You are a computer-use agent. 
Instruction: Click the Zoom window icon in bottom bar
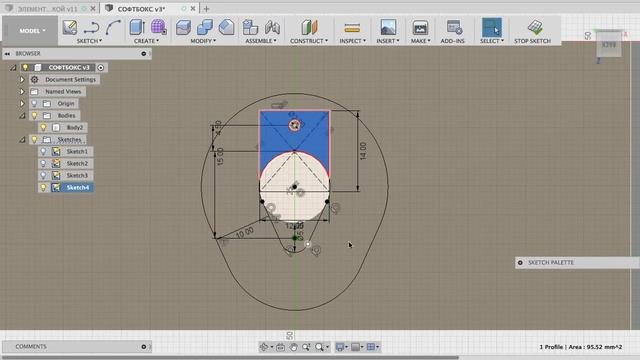tap(306, 347)
